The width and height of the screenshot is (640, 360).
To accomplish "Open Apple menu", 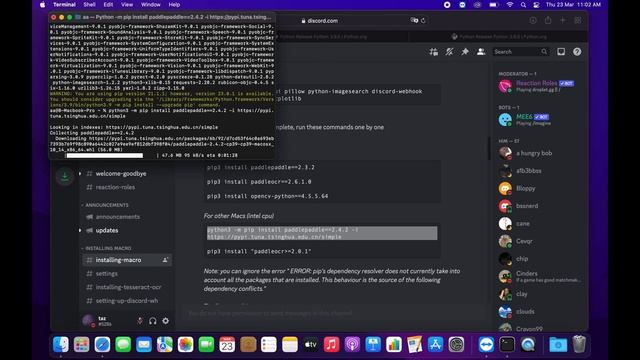I will [42, 4].
